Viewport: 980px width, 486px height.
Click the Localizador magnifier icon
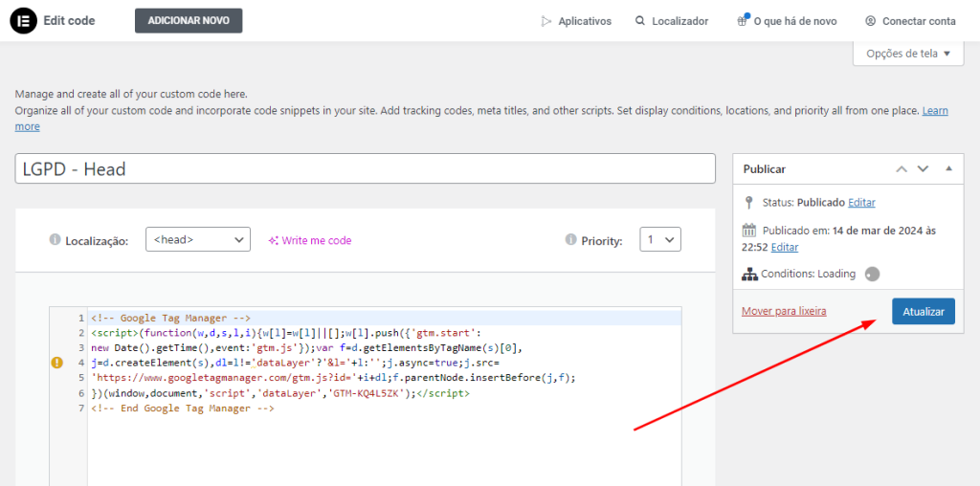[640, 21]
